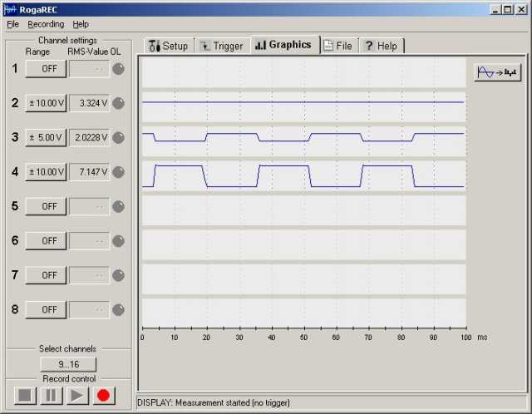Open the Recording menu
The height and width of the screenshot is (414, 532).
point(46,24)
